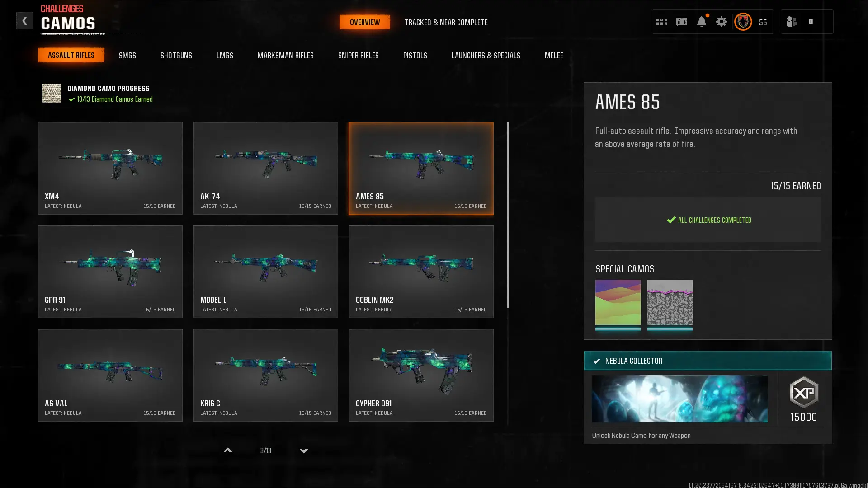Switch to the SMGs tab
This screenshot has height=488, width=868.
(127, 55)
